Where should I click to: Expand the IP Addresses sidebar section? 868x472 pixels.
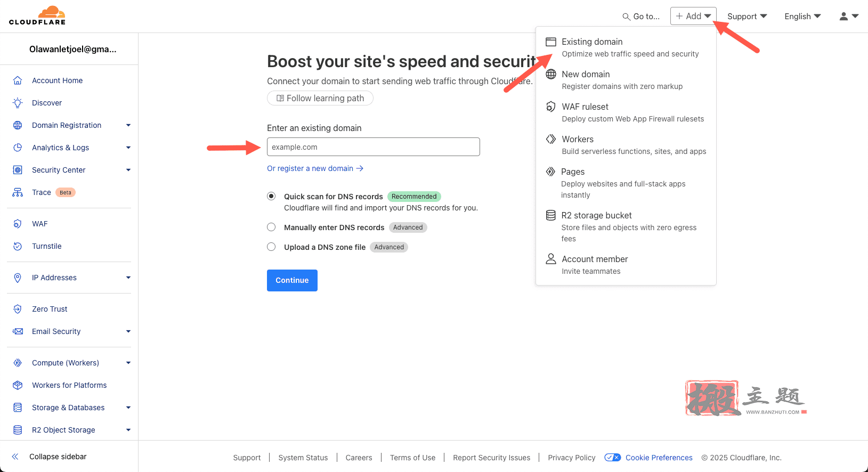pos(128,278)
